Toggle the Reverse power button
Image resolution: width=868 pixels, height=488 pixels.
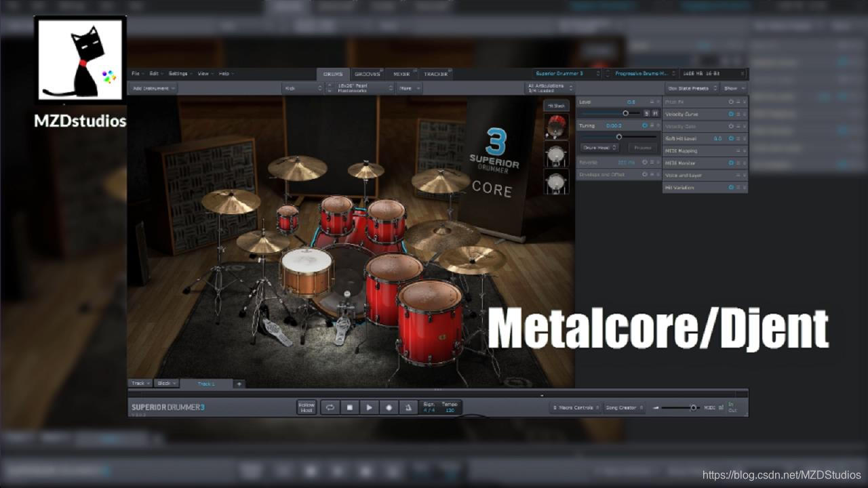pos(644,162)
